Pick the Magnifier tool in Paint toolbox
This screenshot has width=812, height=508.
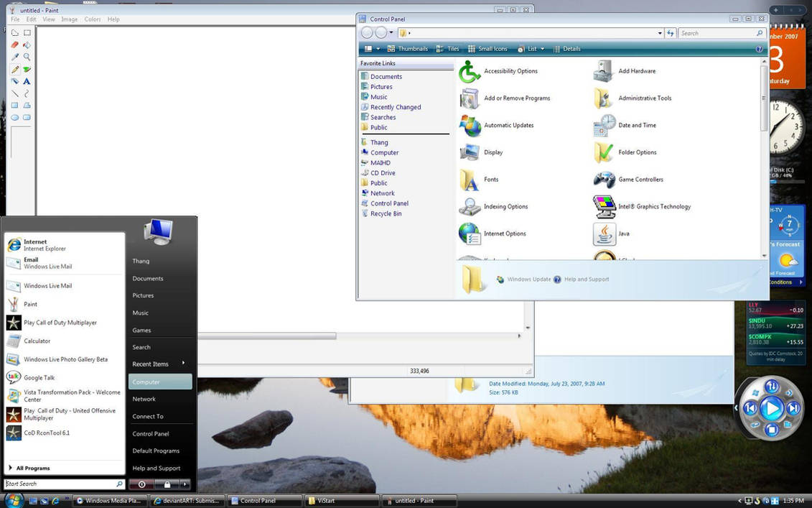tap(27, 57)
